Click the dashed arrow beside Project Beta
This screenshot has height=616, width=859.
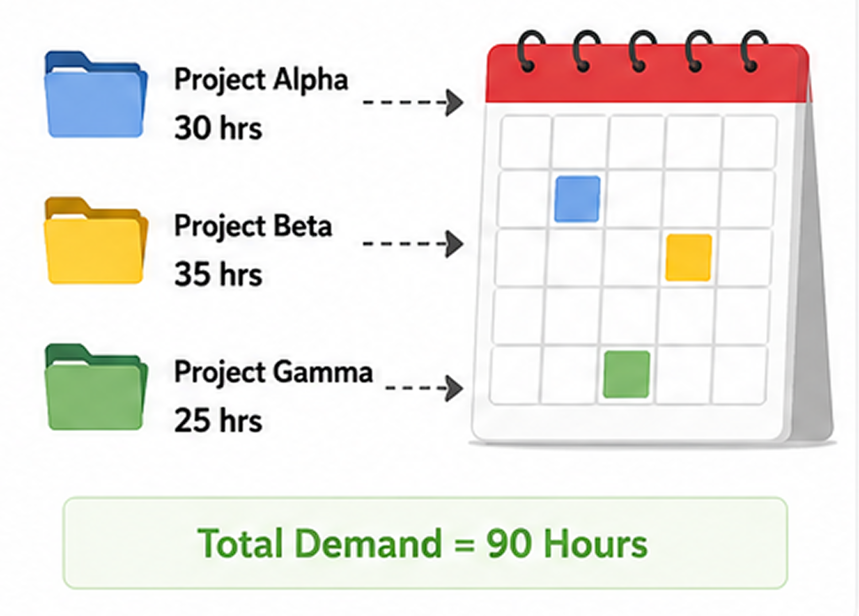click(413, 243)
